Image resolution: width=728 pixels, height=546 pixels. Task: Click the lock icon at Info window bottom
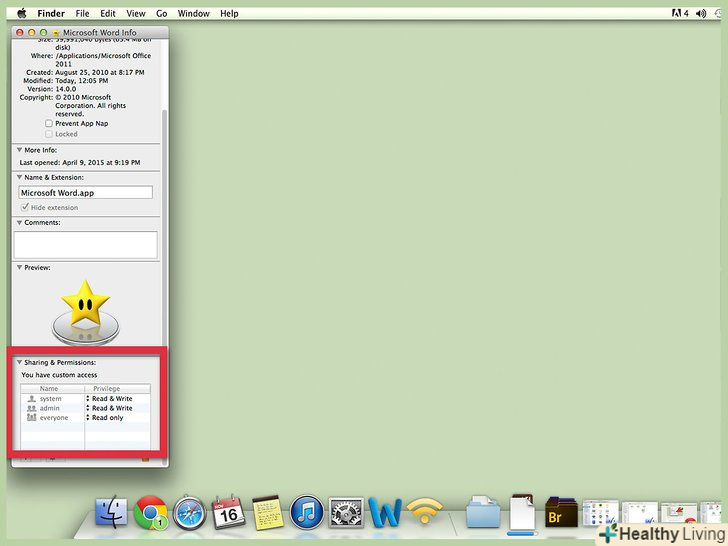coord(145,460)
